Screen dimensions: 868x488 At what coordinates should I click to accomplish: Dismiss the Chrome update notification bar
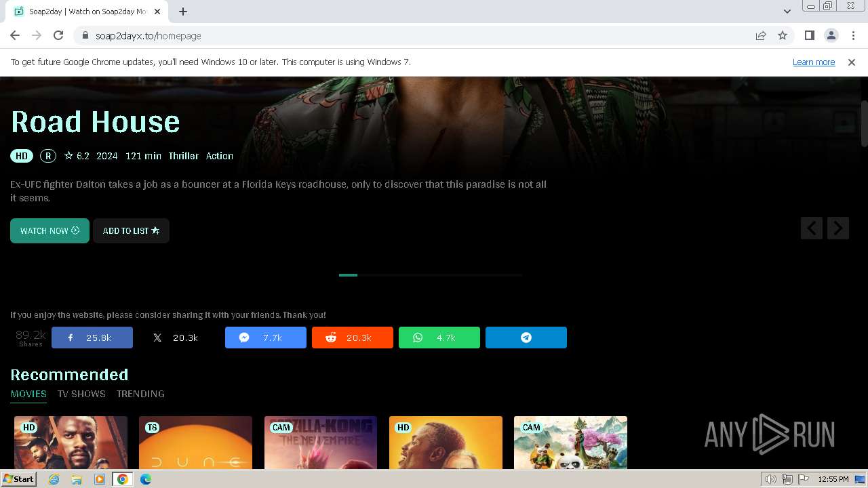pos(852,62)
